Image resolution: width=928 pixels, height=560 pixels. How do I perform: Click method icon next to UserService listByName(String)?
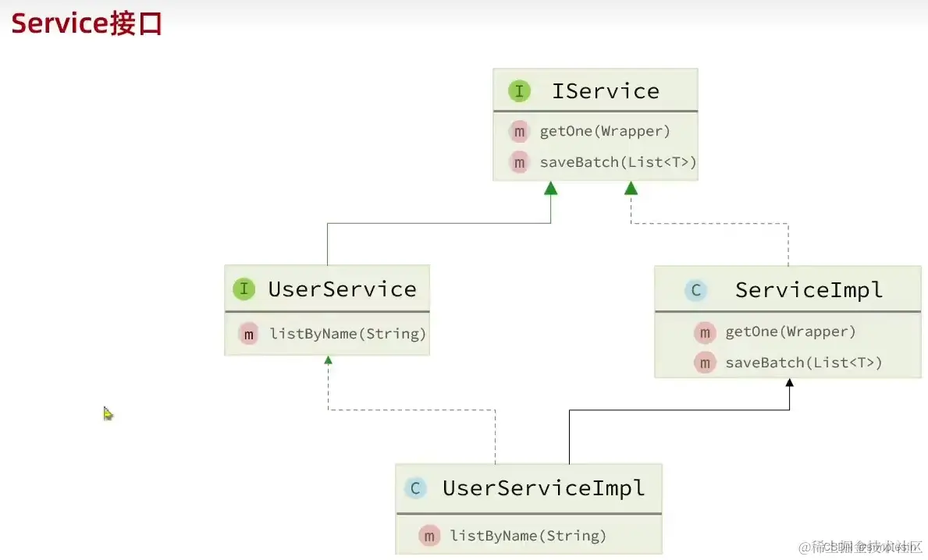coord(249,334)
